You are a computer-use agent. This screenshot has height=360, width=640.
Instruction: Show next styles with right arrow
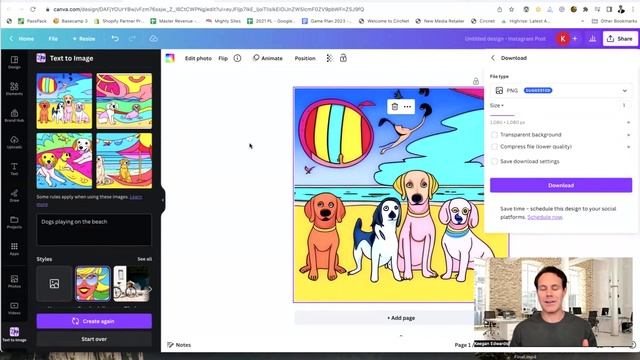point(150,289)
